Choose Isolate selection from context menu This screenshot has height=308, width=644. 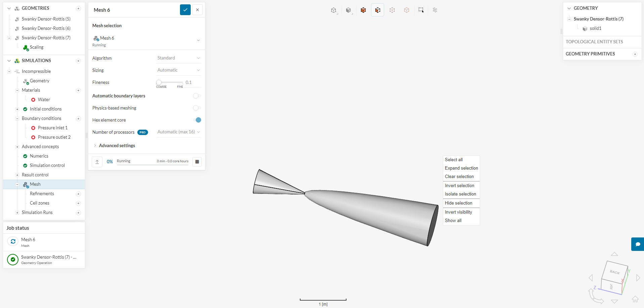(461, 194)
